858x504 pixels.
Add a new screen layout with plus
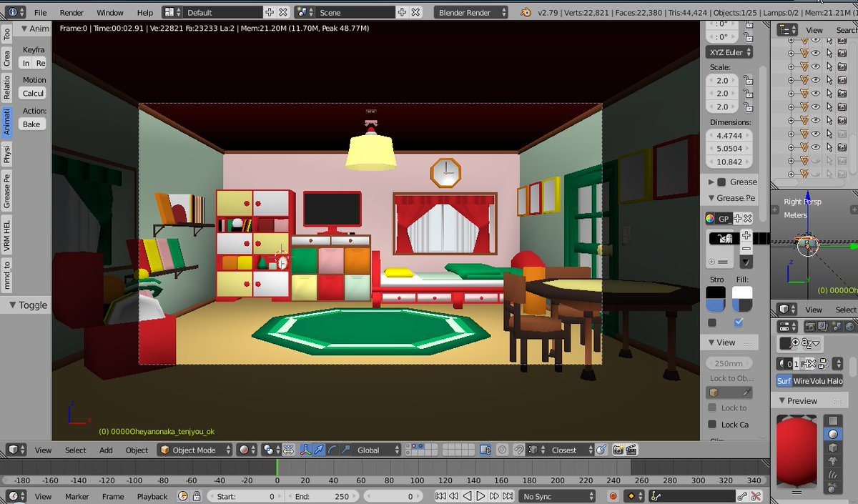(270, 12)
